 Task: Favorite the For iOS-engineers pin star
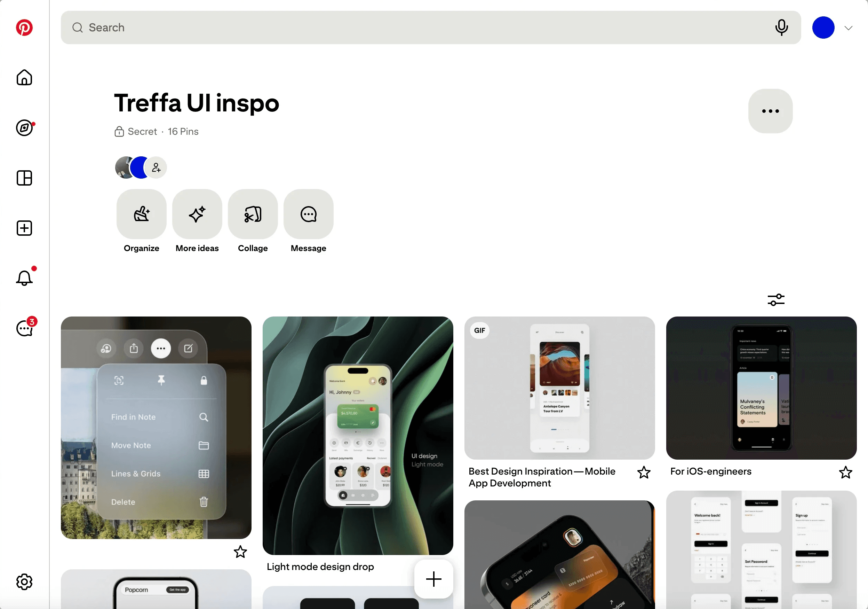point(846,472)
